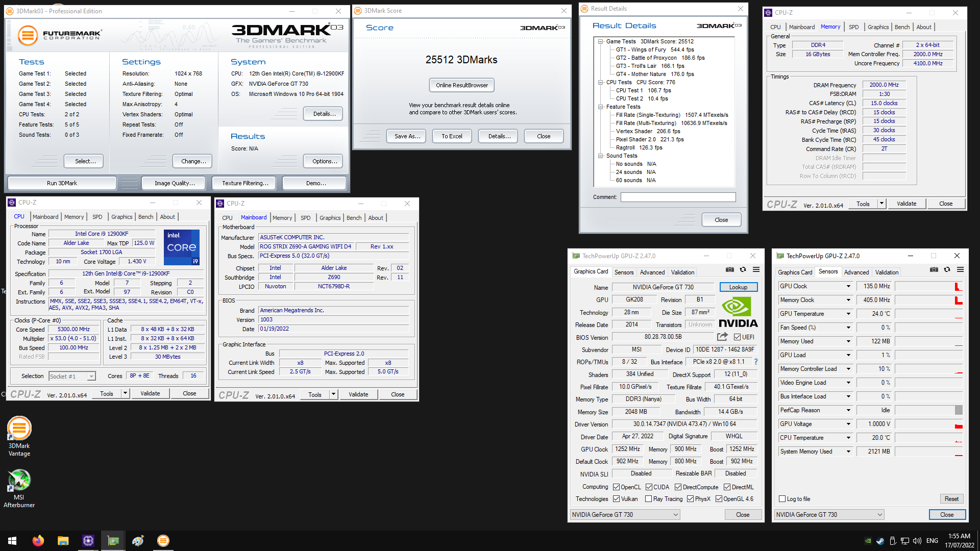Viewport: 980px width, 551px height.
Task: Open Bench tab in CPU-Z CPU window
Action: pyautogui.click(x=146, y=217)
